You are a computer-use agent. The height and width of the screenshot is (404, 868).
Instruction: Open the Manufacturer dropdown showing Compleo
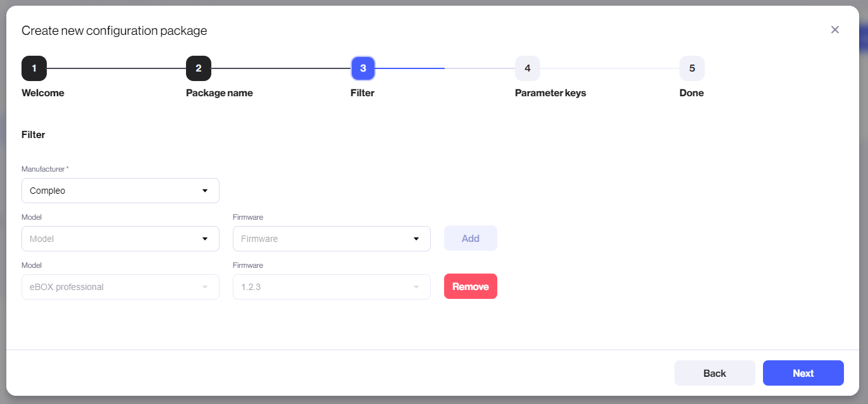pos(120,191)
